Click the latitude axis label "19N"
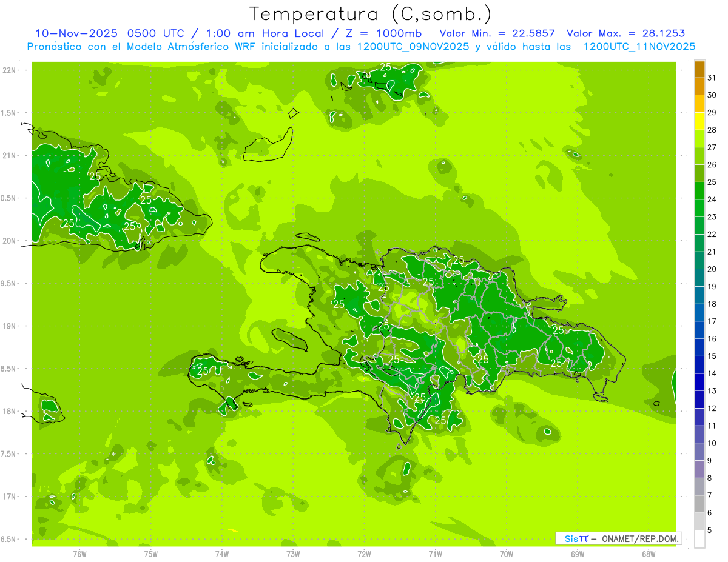Screen dimensions: 728x562 click(x=10, y=326)
